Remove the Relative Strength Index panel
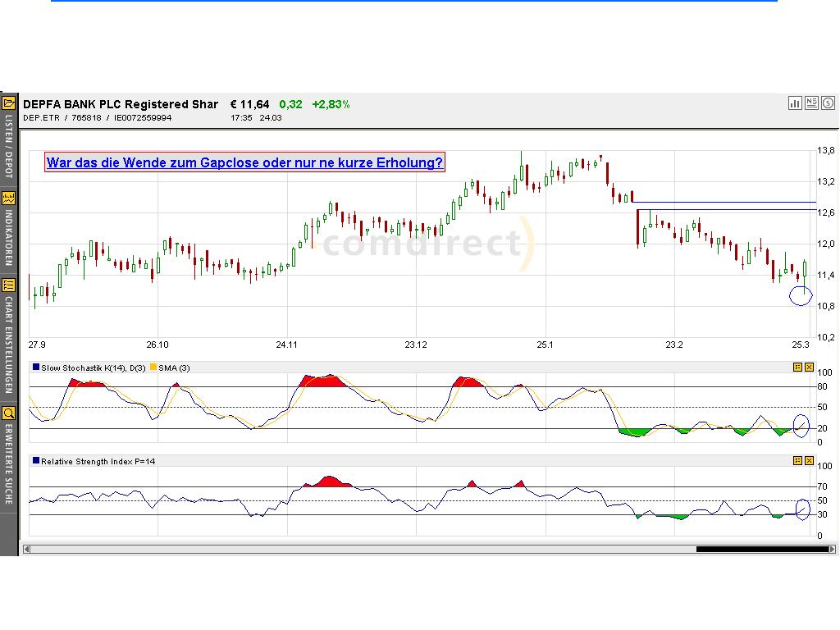Screen dimensions: 840x630 (x=810, y=461)
